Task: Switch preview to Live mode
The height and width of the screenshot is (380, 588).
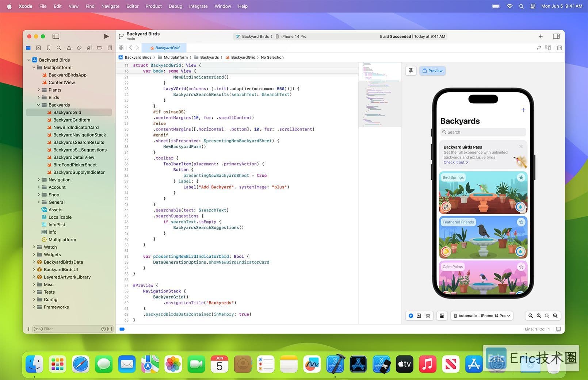Action: click(411, 316)
